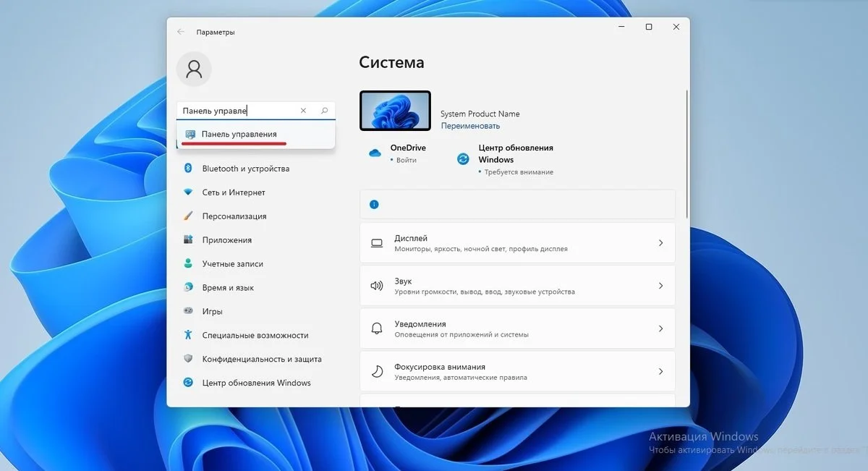The height and width of the screenshot is (471, 868).
Task: Click the Windows Update sync icon in header
Action: coord(463,159)
